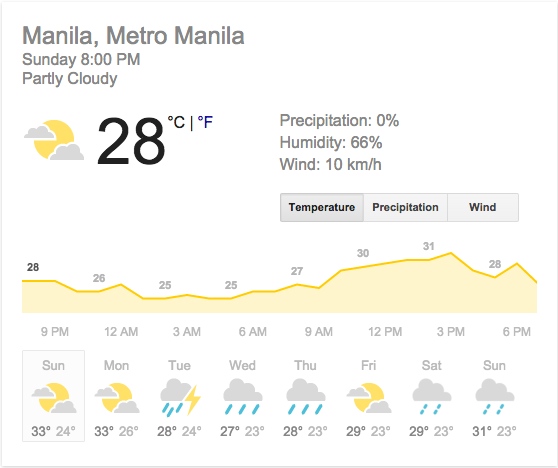
Task: Click the 12 PM time marker
Action: click(385, 332)
